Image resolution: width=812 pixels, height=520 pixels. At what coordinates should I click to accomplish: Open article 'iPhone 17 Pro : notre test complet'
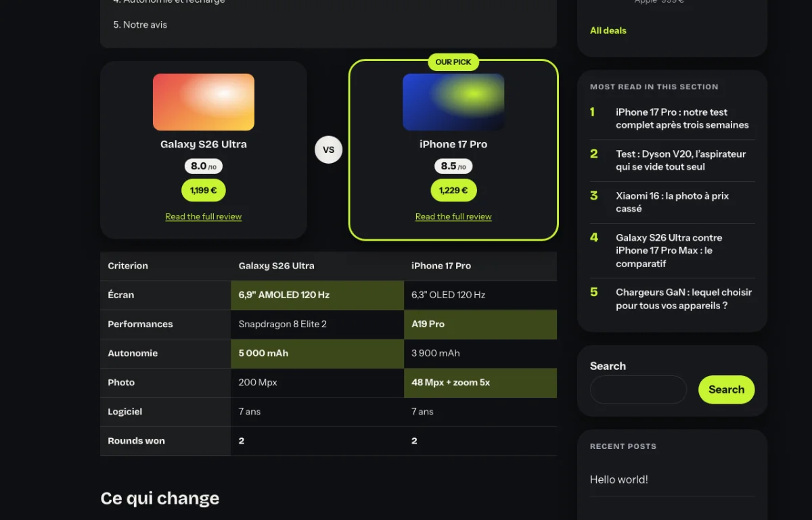coord(682,118)
